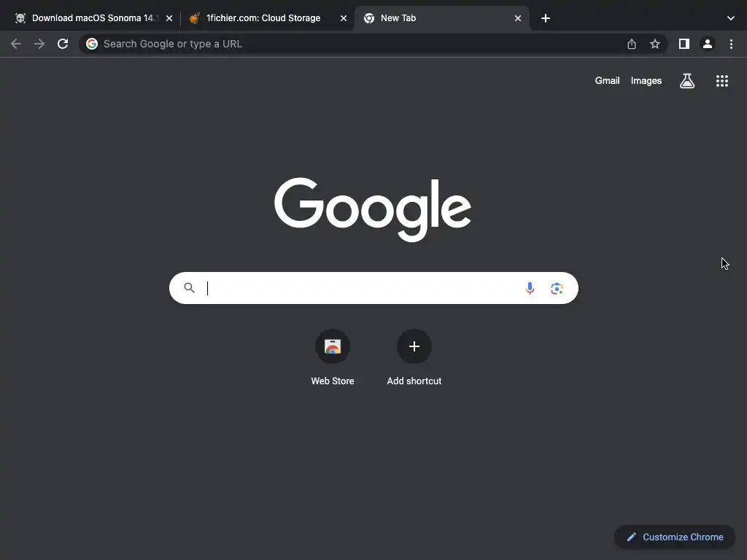The image size is (747, 560).
Task: Click the Add shortcut plus tile
Action: point(414,357)
